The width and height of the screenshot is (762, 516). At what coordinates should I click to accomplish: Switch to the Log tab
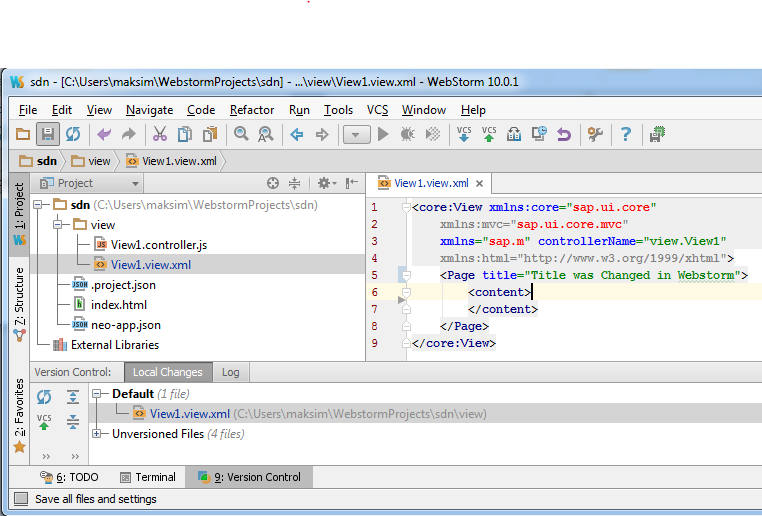tap(231, 372)
